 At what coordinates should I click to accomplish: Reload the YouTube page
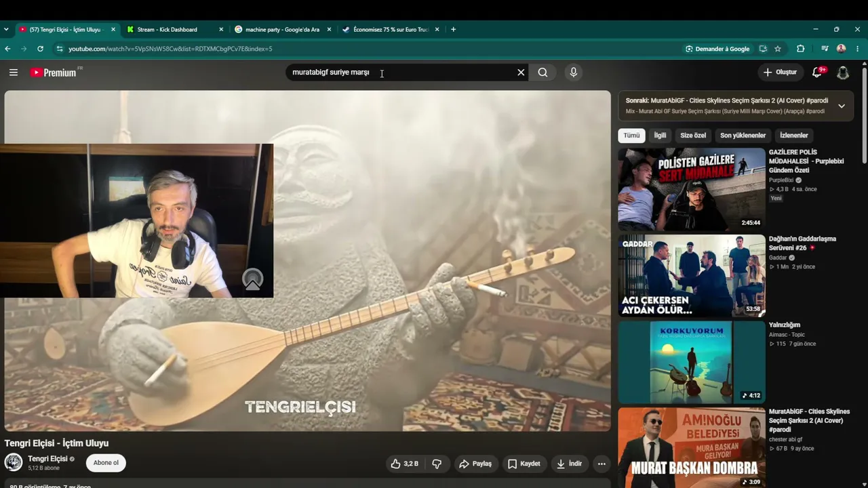click(x=41, y=49)
